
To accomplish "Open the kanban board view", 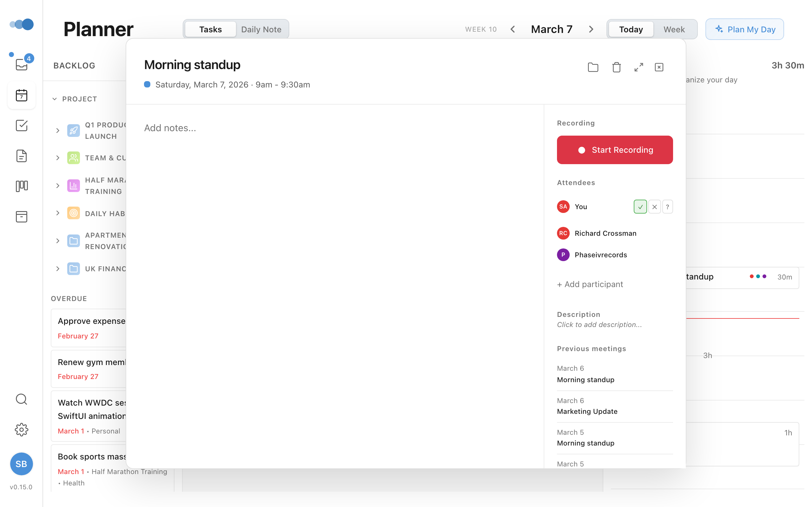I will click(21, 186).
